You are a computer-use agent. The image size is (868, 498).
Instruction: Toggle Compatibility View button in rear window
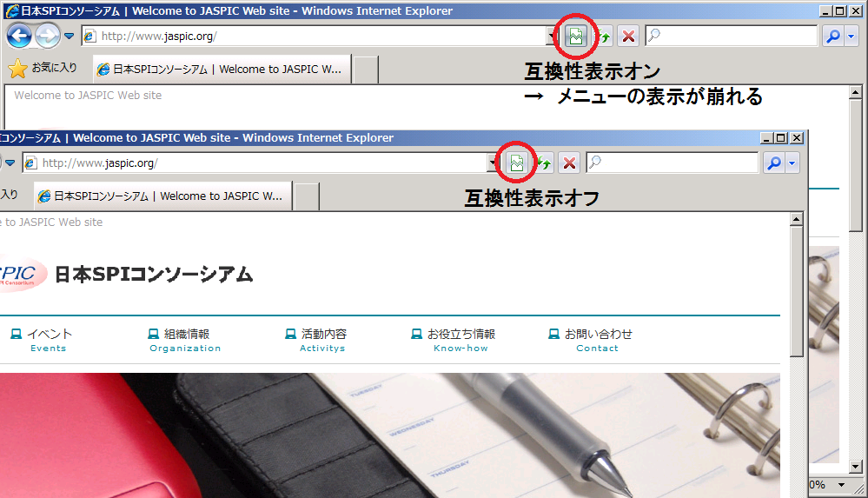pos(576,37)
